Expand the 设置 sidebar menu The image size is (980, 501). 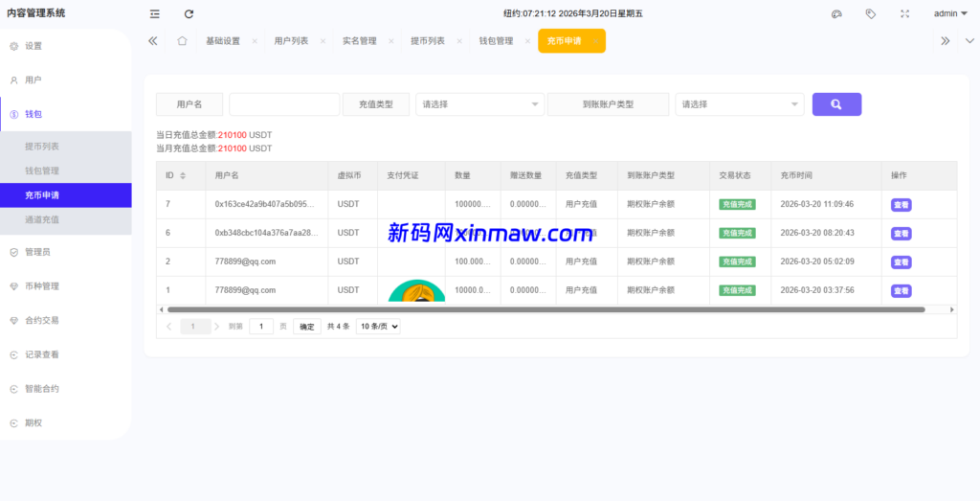[66, 46]
